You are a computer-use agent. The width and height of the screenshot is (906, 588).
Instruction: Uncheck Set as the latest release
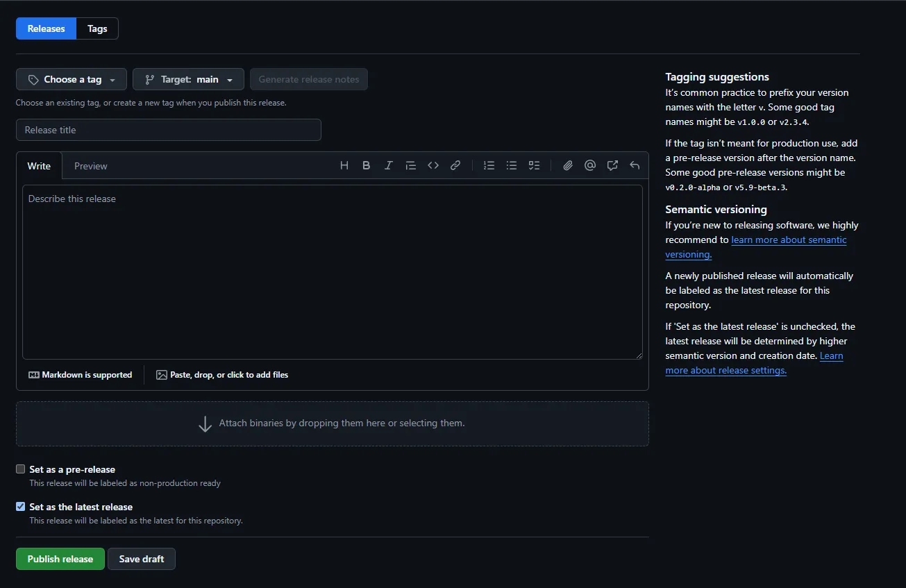click(x=21, y=507)
